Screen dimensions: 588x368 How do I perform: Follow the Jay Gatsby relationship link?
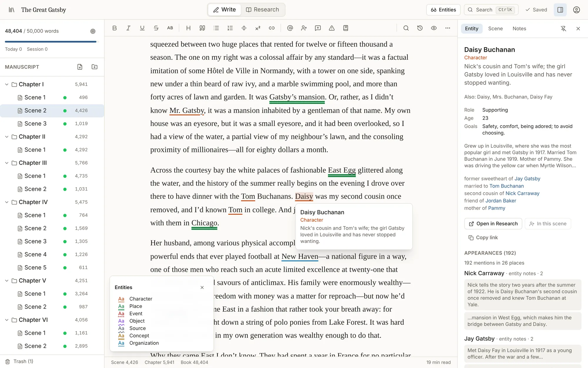tap(527, 179)
